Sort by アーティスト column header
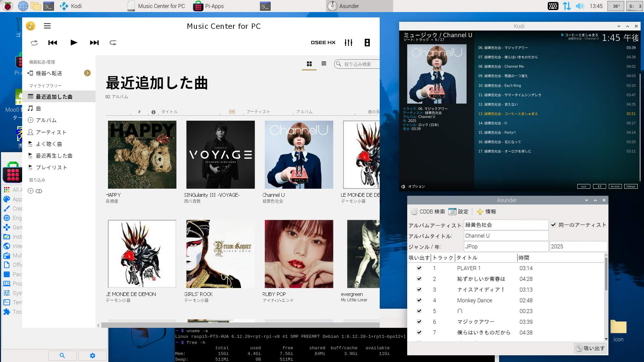 pyautogui.click(x=258, y=112)
